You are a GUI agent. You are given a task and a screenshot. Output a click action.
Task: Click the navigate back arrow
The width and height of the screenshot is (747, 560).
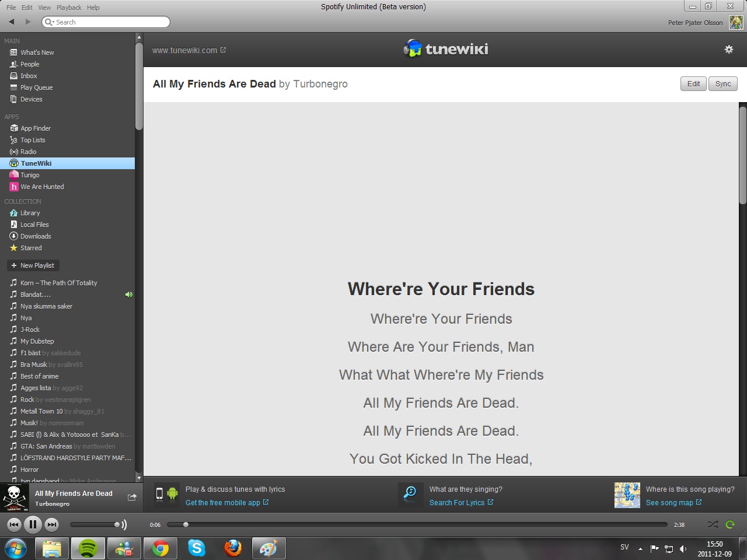(x=11, y=22)
